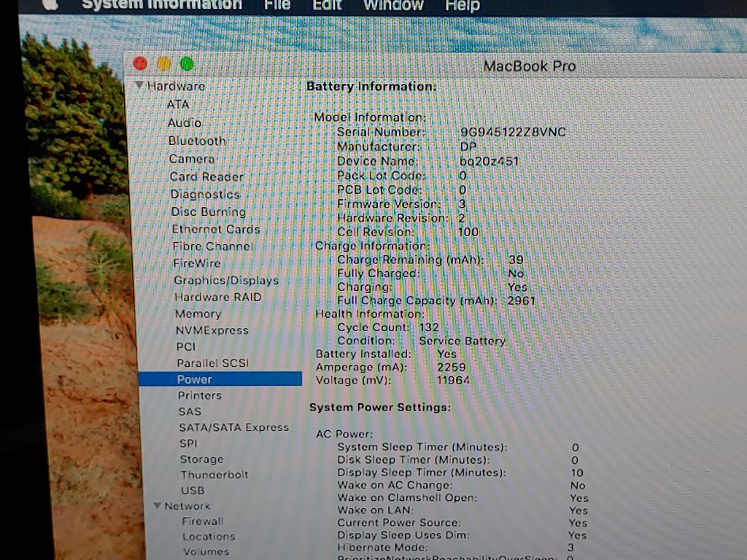
Task: Select Camera in the sidebar
Action: click(x=192, y=158)
